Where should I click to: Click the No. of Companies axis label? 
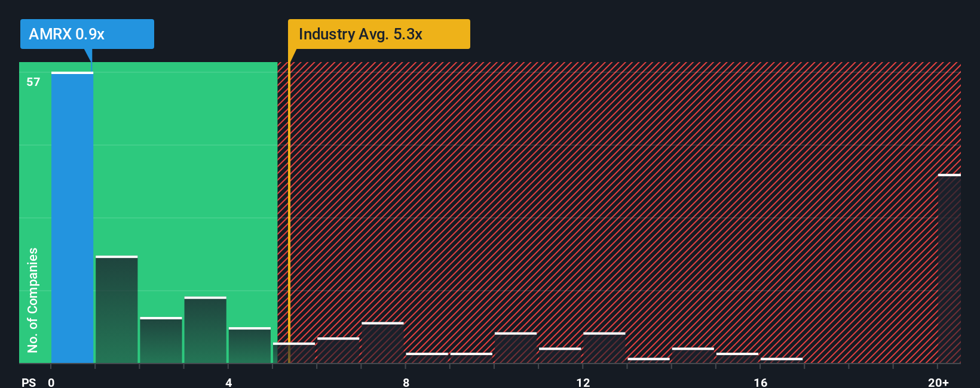pyautogui.click(x=33, y=300)
